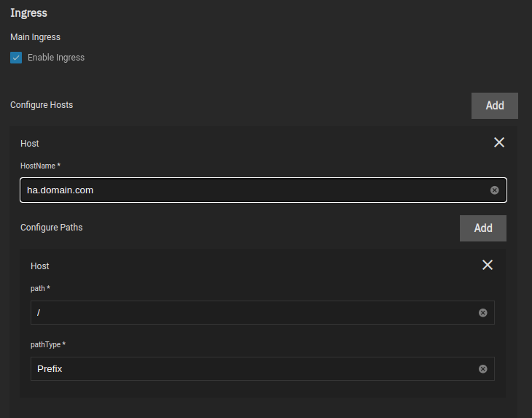Click the Main Ingress label
This screenshot has width=532, height=418.
click(35, 37)
